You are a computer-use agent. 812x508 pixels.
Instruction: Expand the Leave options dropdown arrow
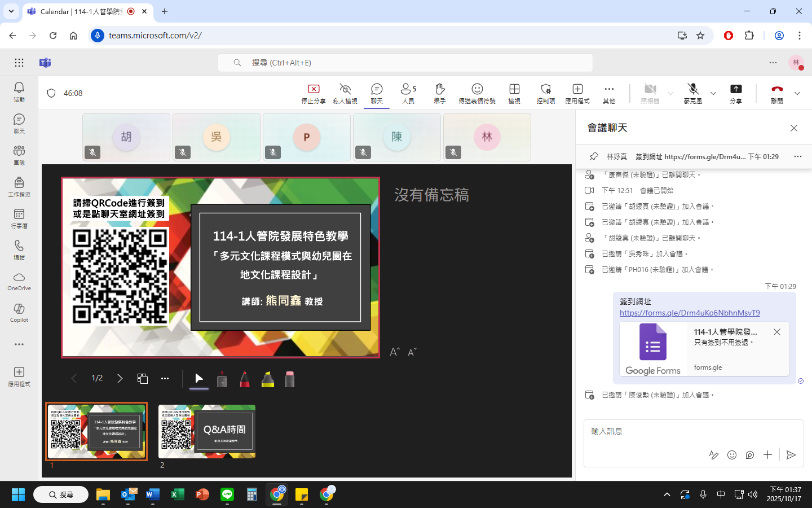click(x=797, y=93)
